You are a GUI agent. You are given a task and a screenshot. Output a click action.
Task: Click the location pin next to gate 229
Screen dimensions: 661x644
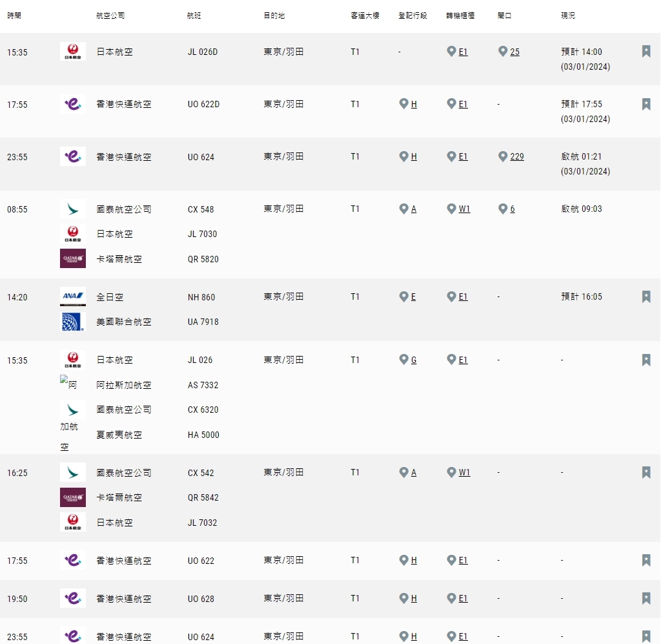pos(503,156)
